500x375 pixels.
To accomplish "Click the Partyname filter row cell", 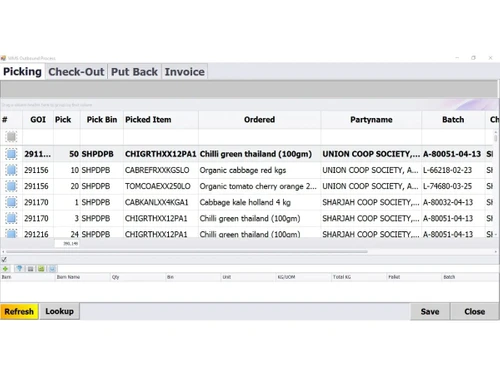I will (371, 137).
